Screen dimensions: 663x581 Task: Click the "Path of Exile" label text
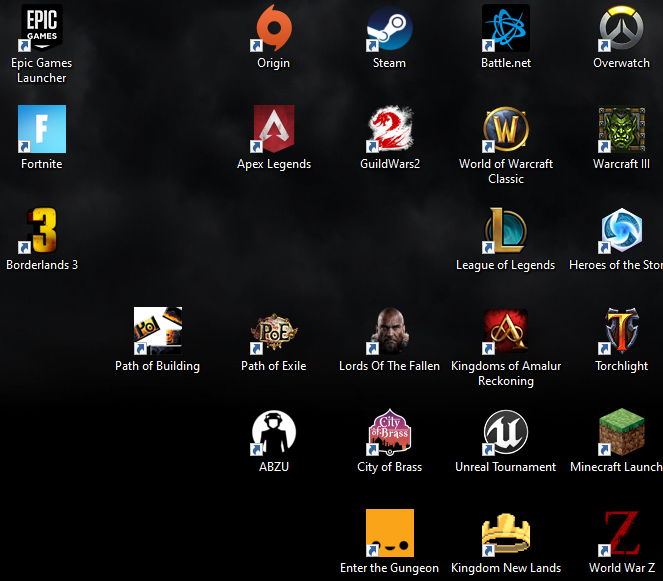coord(274,366)
